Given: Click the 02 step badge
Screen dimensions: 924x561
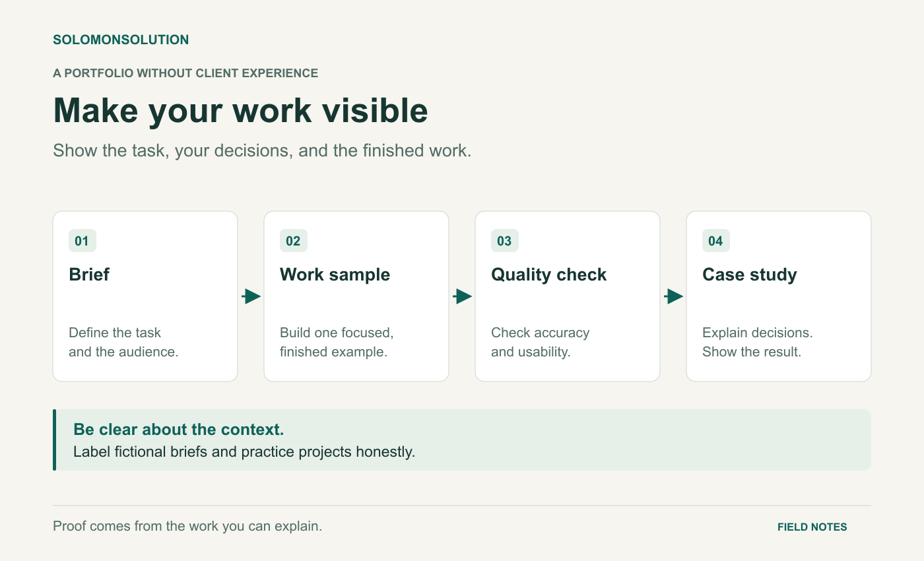Looking at the screenshot, I should pyautogui.click(x=294, y=241).
